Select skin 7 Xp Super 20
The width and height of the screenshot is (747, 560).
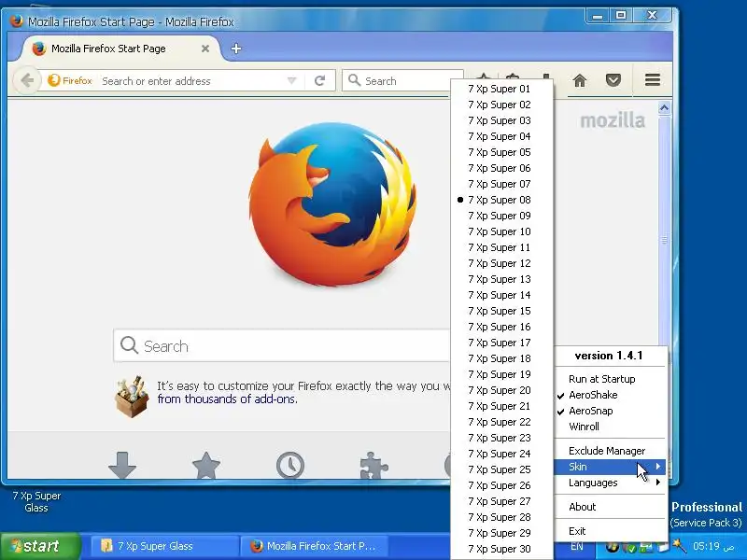[501, 390]
